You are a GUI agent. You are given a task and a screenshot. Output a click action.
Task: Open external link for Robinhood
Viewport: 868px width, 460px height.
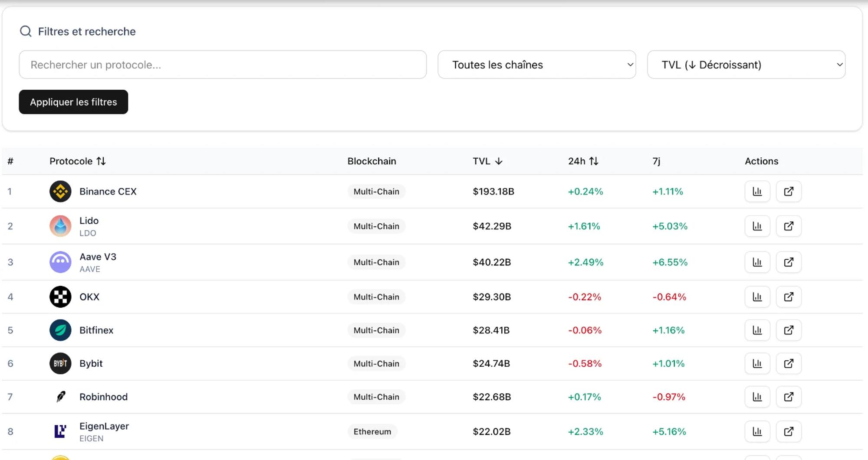tap(789, 397)
